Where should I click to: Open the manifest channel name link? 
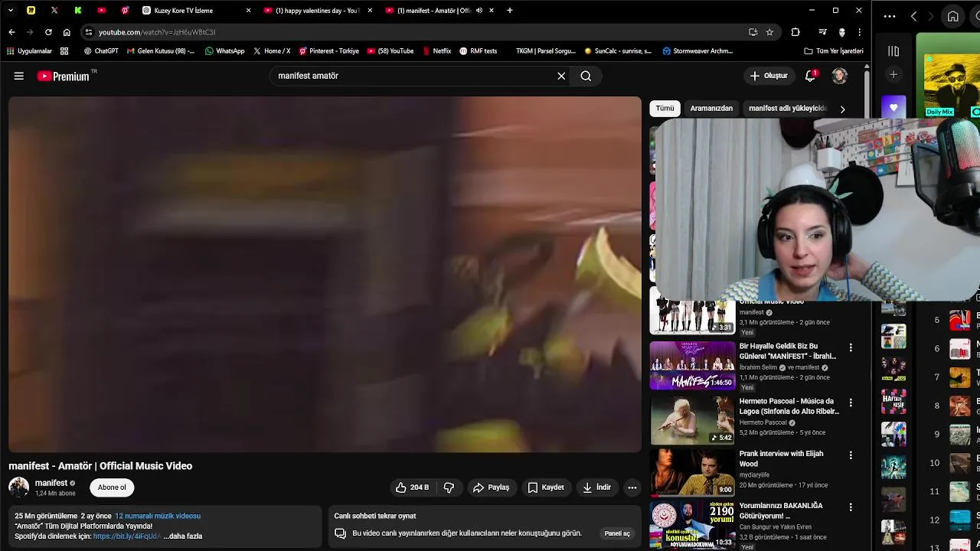pyautogui.click(x=51, y=483)
